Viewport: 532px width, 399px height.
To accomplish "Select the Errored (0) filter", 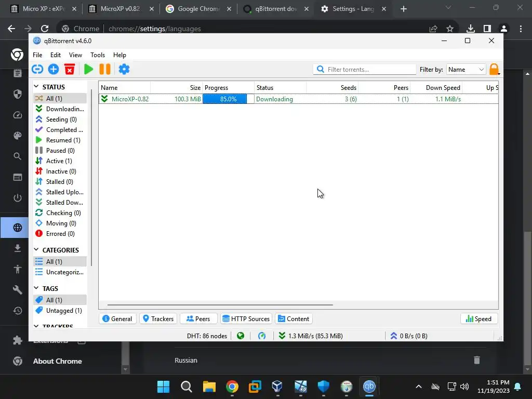I will (60, 234).
